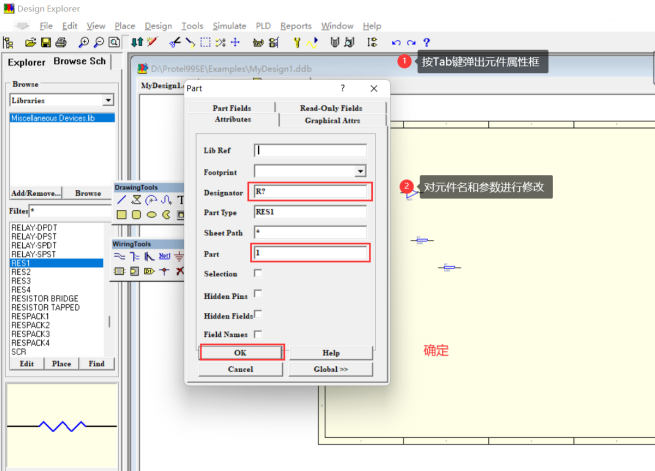Select the line drawing tool
The height and width of the screenshot is (471, 655).
[121, 200]
